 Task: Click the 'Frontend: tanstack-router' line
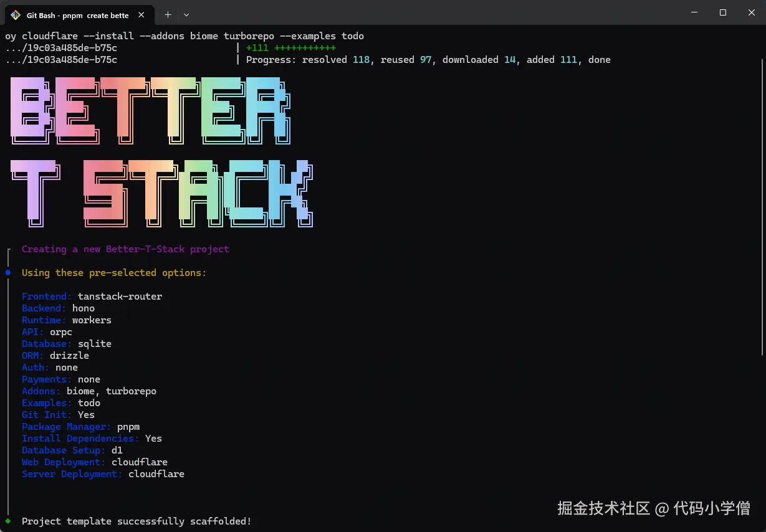92,297
